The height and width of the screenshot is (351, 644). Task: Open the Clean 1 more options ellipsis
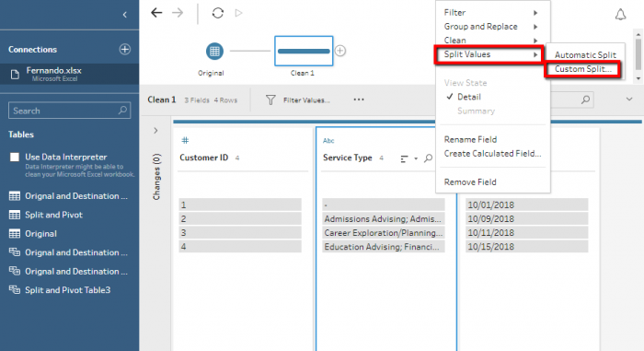click(359, 99)
